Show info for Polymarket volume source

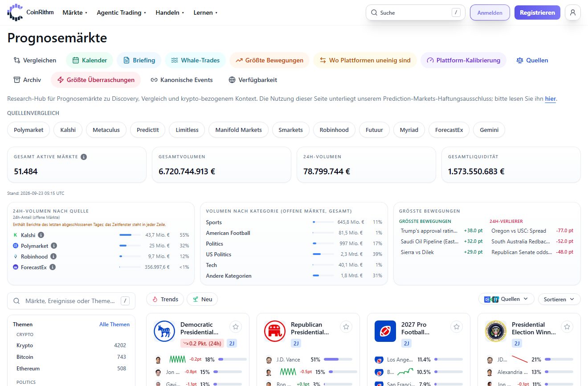54,246
